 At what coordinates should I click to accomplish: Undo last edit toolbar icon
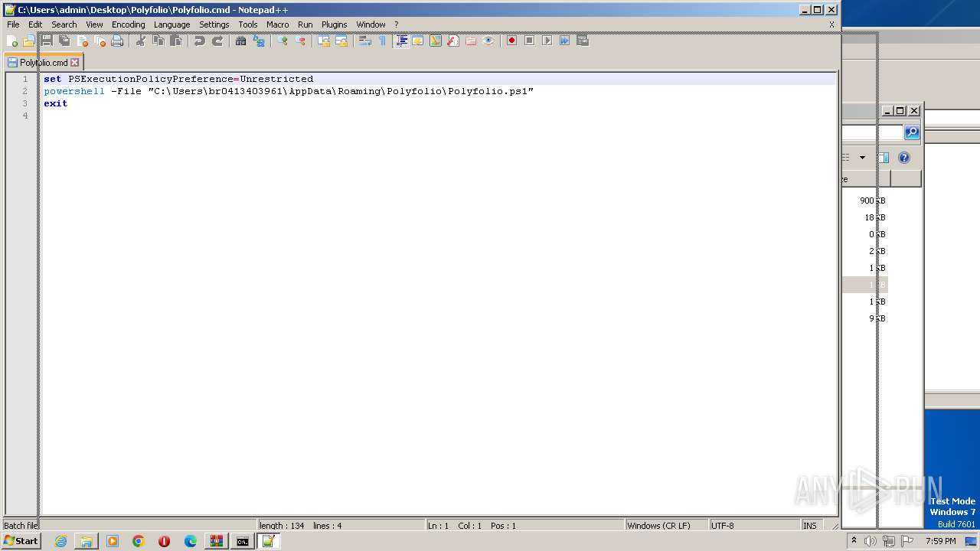tap(200, 41)
